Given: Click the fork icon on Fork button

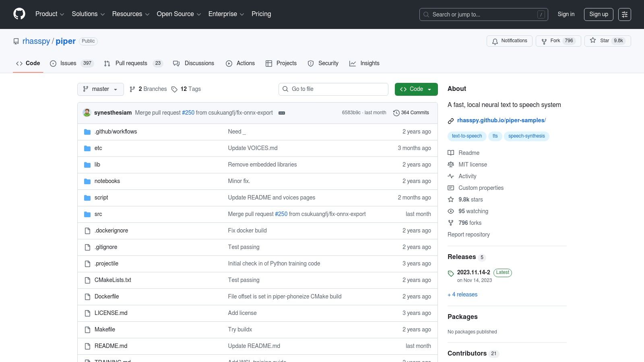Looking at the screenshot, I should [544, 41].
